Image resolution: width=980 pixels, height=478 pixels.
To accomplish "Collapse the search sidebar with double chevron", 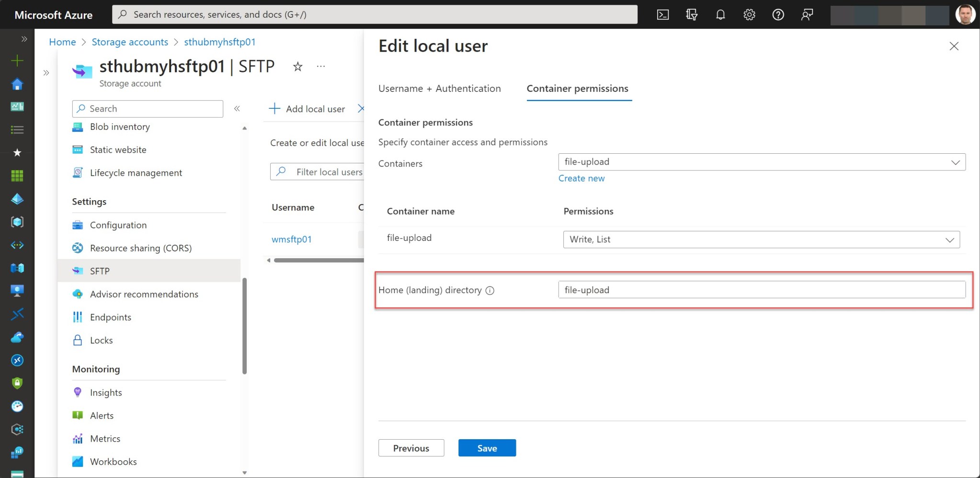I will 237,109.
